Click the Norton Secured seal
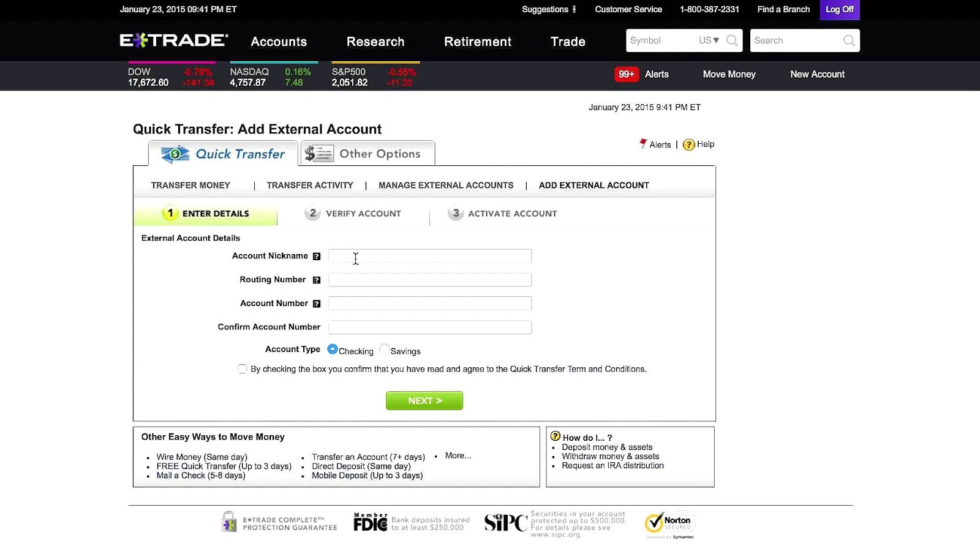 point(670,524)
